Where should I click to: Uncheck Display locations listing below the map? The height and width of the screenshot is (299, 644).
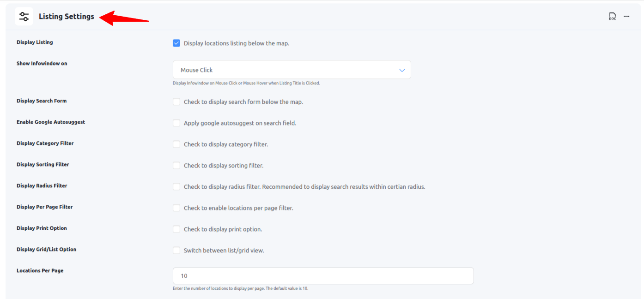tap(176, 43)
